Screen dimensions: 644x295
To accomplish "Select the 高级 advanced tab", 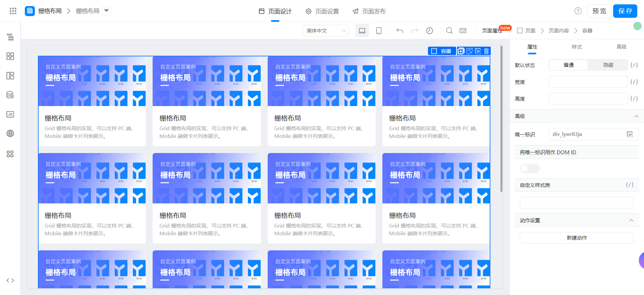I will coord(622,47).
